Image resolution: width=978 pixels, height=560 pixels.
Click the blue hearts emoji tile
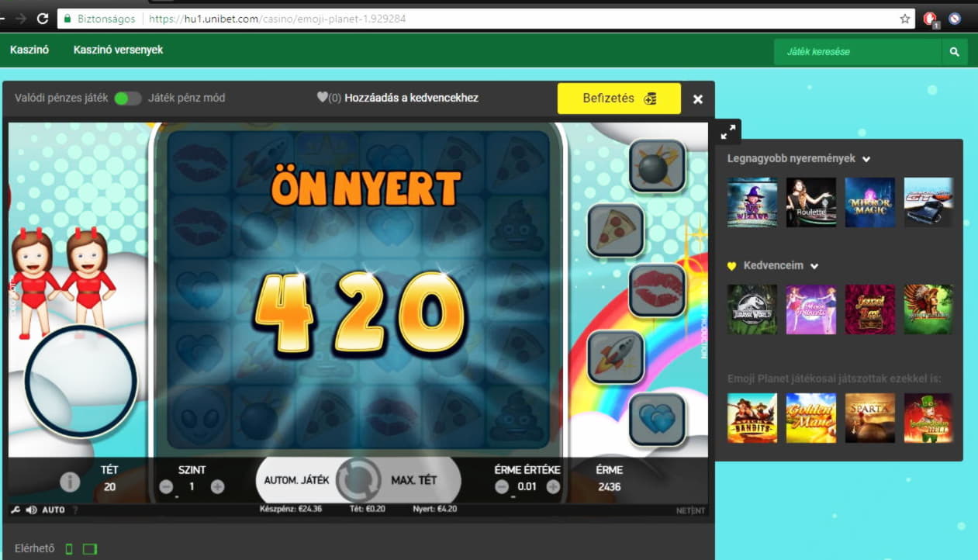click(x=657, y=420)
